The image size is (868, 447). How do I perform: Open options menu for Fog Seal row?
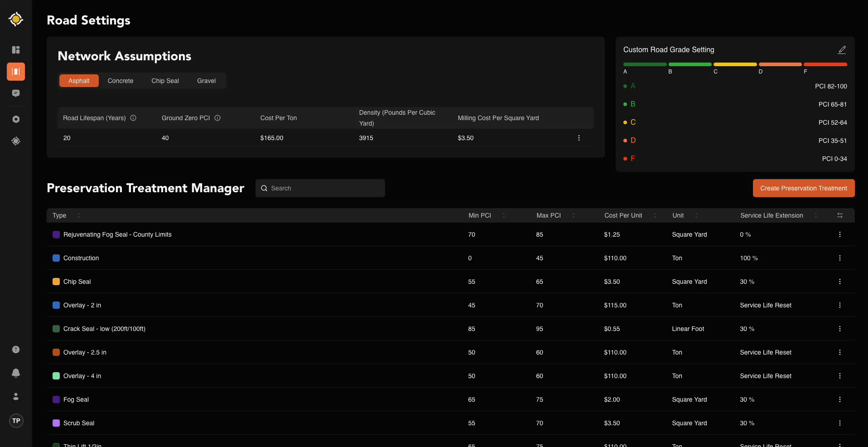point(839,399)
